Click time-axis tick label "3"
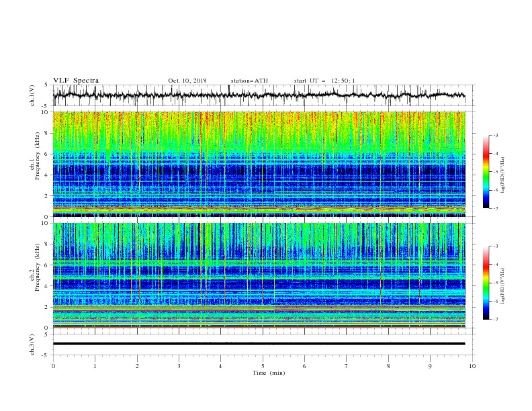 (179, 366)
